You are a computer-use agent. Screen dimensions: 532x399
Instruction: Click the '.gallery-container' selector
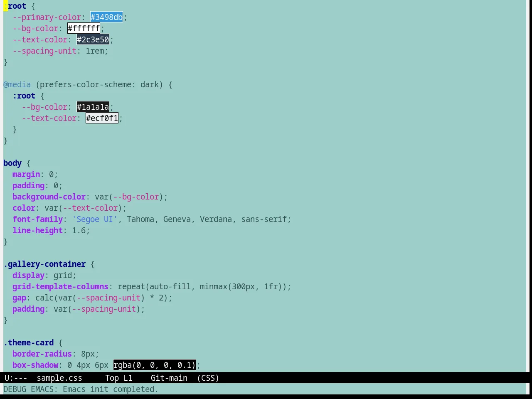44,264
